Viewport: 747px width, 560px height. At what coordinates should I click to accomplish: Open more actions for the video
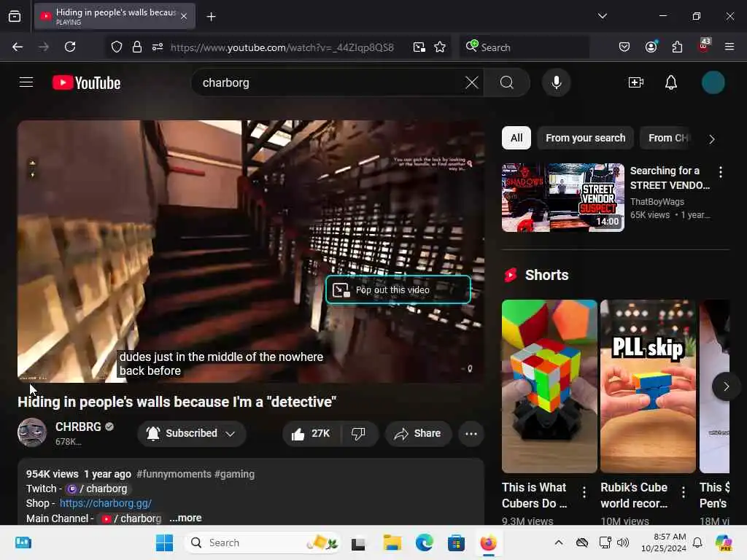point(471,433)
